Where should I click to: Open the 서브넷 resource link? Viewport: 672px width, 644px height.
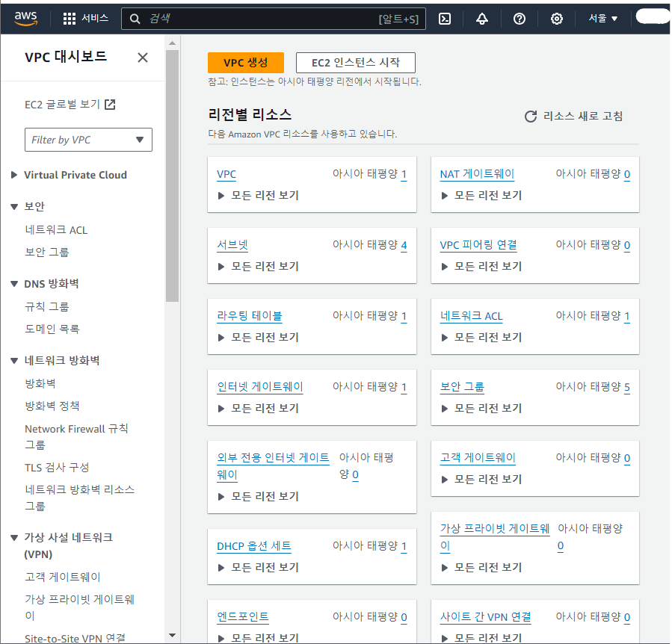[232, 245]
